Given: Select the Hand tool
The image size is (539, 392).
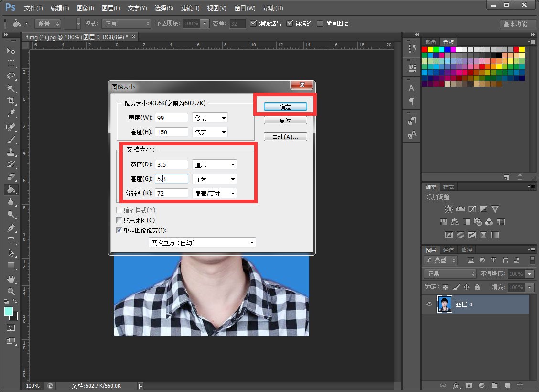Looking at the screenshot, I should click(11, 279).
